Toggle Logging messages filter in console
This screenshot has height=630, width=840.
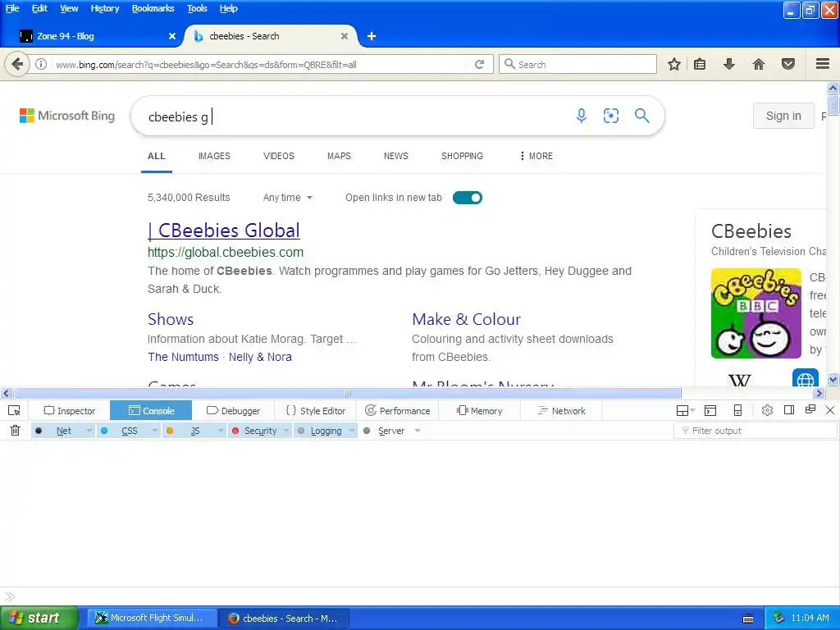321,431
